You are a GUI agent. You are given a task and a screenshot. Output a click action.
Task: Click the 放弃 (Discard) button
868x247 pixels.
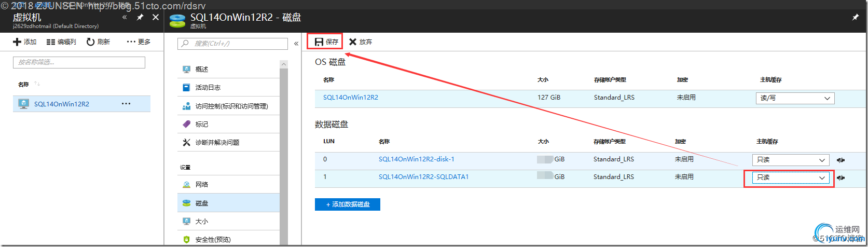361,42
